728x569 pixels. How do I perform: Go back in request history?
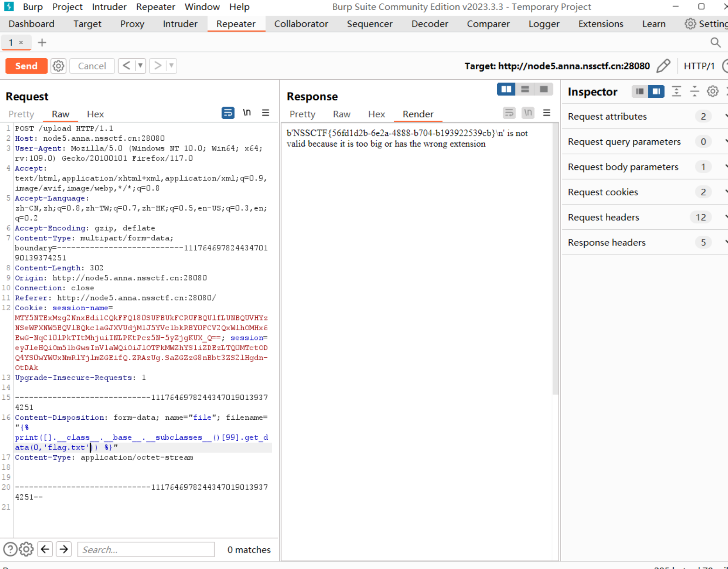[x=126, y=66]
